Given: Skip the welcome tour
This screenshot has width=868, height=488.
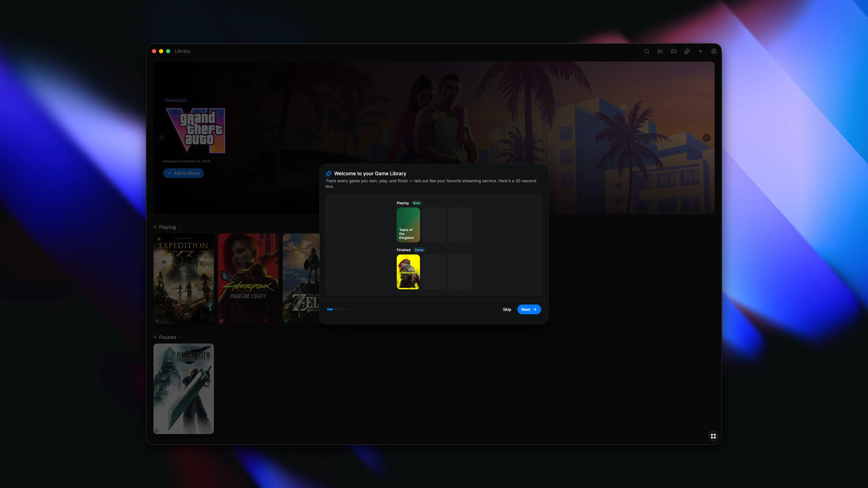Looking at the screenshot, I should click(x=507, y=309).
